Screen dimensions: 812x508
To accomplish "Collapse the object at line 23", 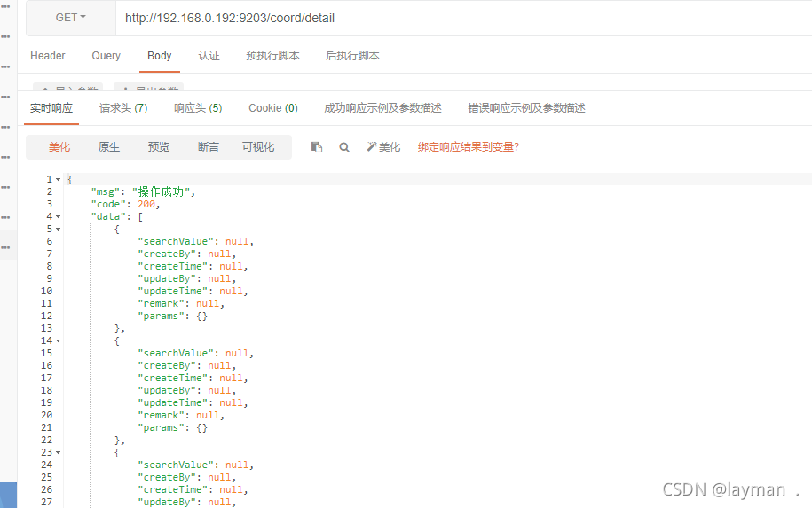I will click(x=58, y=453).
